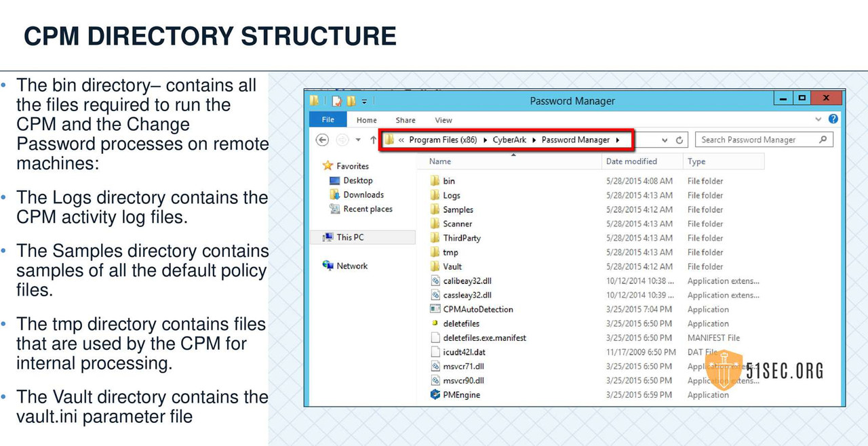
Task: Open the Favorites star in navigation pane
Action: (328, 165)
